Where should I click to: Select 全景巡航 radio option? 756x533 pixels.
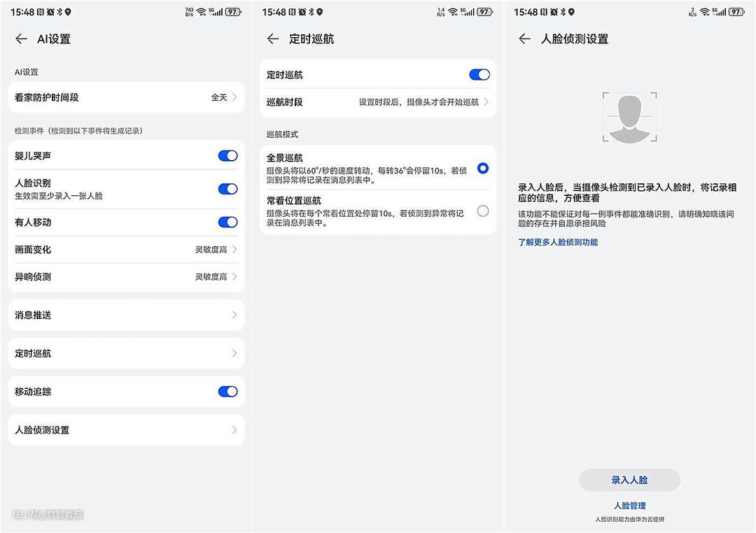[482, 169]
